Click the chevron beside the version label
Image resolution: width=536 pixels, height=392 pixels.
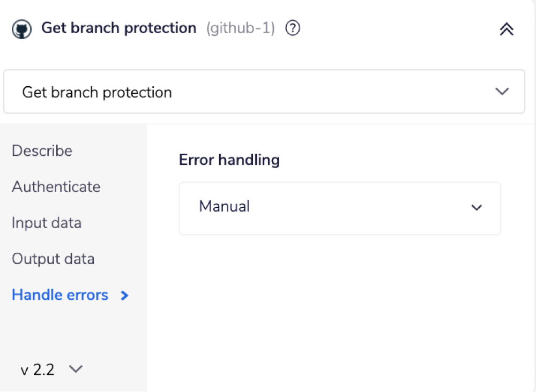pyautogui.click(x=76, y=369)
